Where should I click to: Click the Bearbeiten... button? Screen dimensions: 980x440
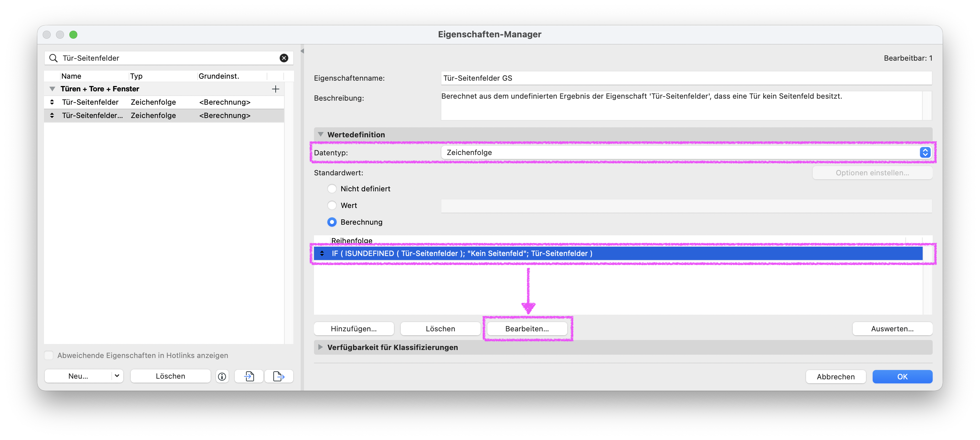[527, 329]
